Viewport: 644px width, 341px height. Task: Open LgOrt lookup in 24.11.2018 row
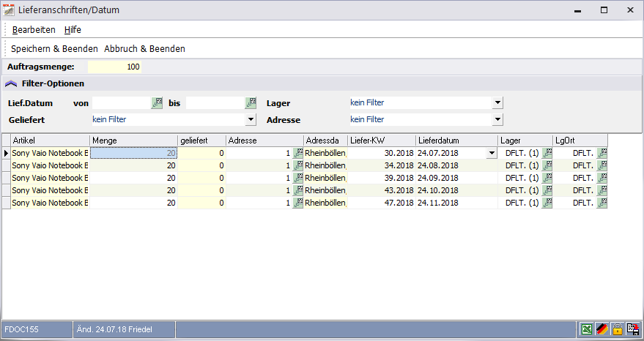602,203
